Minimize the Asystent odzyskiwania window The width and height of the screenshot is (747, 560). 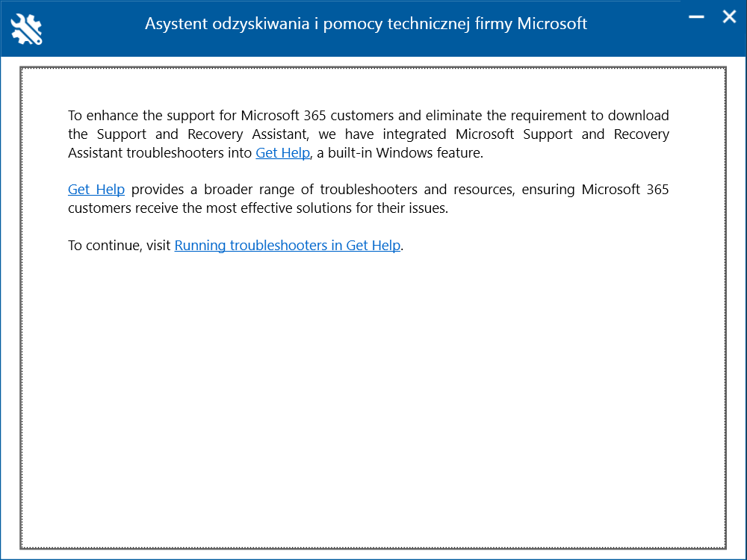coord(696,16)
